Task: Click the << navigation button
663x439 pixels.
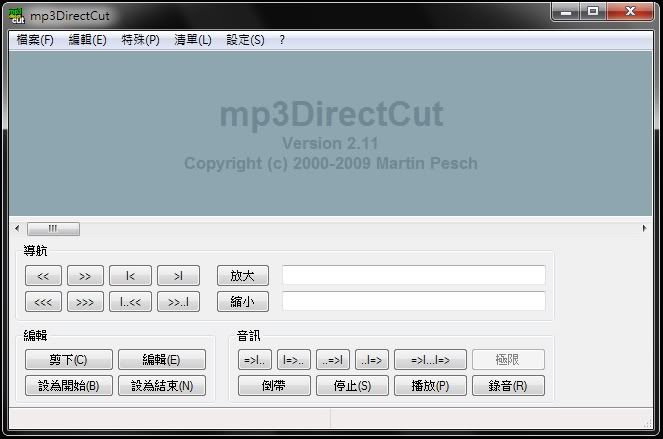Action: [43, 276]
